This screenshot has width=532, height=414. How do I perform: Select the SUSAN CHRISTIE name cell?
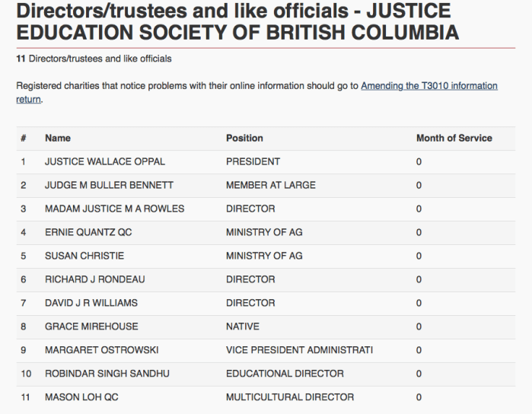click(84, 256)
